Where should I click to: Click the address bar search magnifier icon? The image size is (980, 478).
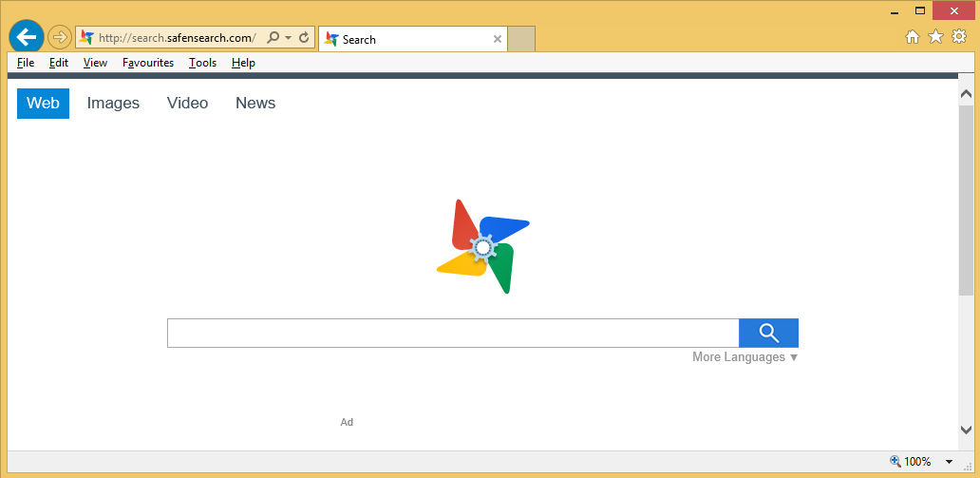tap(273, 38)
